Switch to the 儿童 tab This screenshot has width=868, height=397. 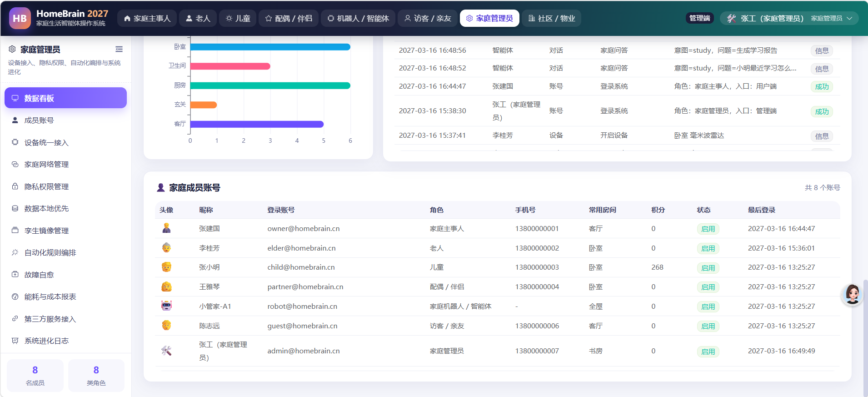pos(238,18)
